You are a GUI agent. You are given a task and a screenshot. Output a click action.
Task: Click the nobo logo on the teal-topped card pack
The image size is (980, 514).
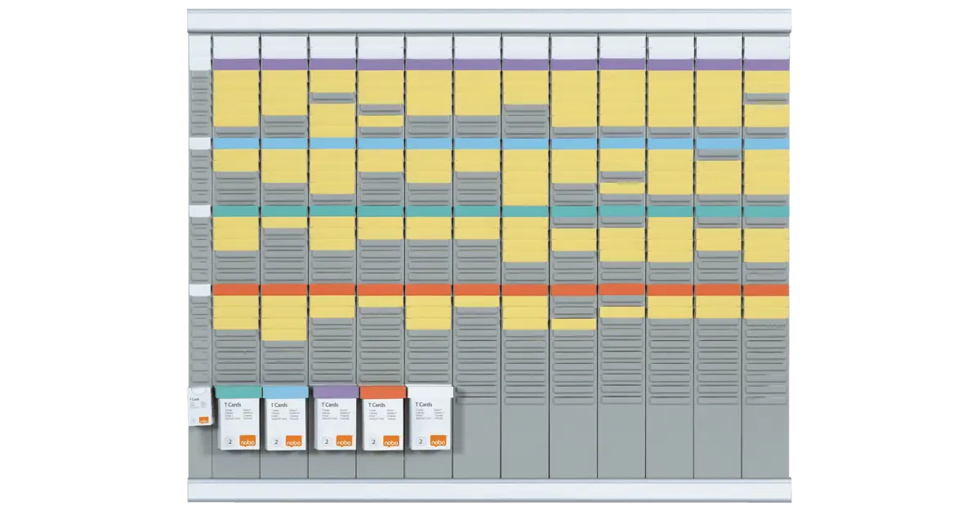(x=248, y=441)
